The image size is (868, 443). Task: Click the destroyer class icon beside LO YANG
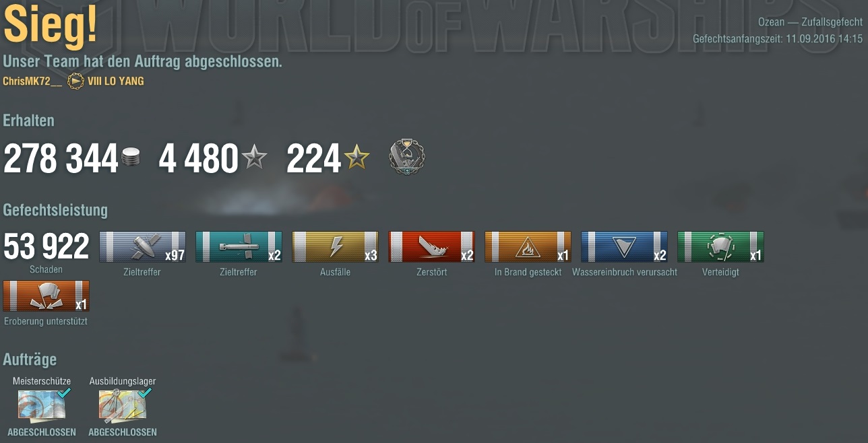tap(75, 81)
